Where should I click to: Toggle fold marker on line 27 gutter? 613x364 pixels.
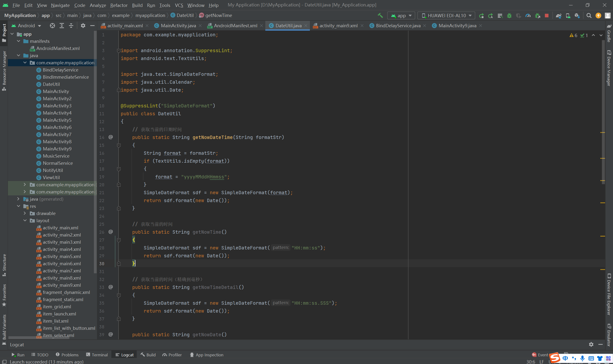click(119, 240)
